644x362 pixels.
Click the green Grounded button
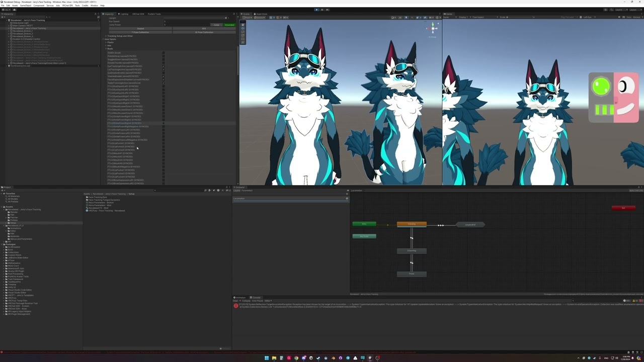point(229,25)
